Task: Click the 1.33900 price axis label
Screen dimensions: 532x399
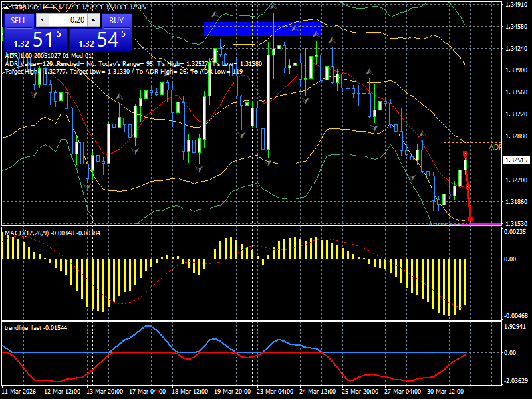Action: click(x=516, y=70)
